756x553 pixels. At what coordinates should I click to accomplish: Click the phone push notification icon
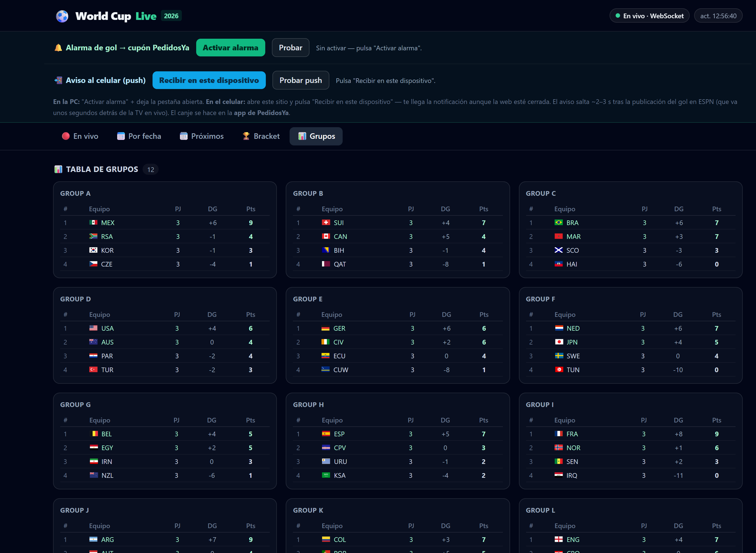58,80
